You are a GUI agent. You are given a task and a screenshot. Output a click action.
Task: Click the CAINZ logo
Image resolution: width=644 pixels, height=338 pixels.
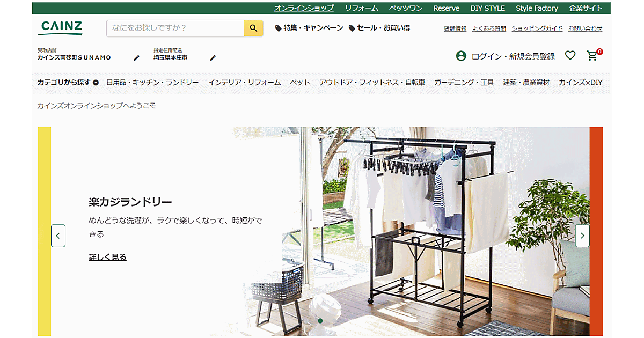point(61,28)
